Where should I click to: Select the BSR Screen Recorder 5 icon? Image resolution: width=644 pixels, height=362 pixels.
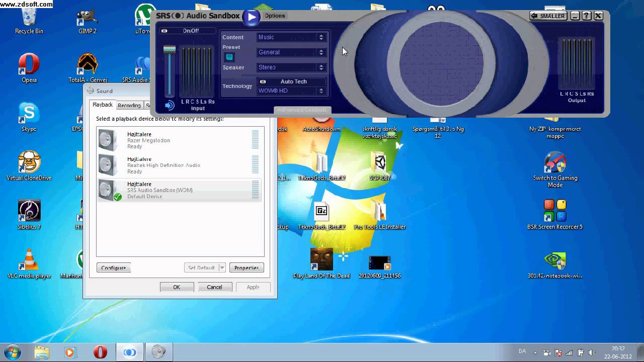[555, 215]
